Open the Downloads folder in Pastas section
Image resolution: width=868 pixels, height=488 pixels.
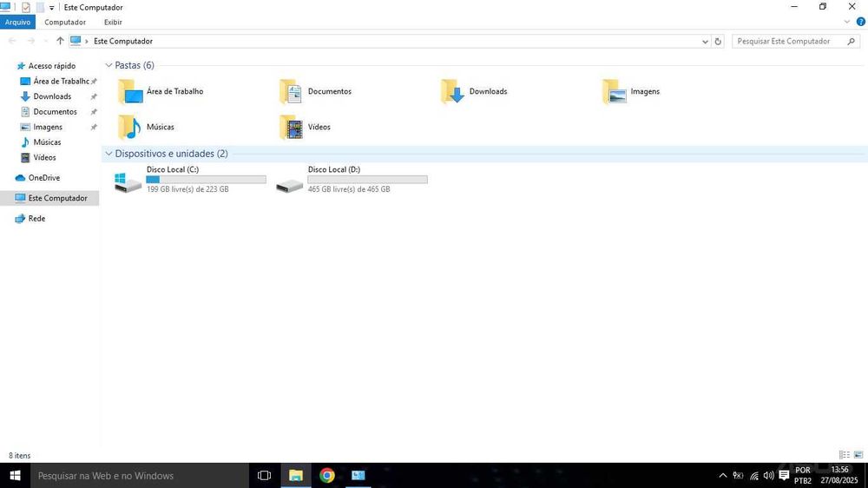point(475,91)
